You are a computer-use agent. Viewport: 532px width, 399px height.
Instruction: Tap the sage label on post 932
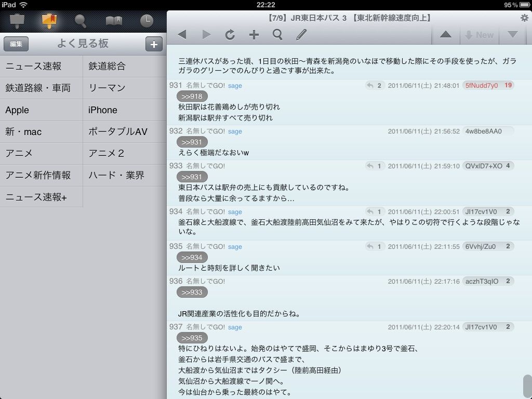235,131
